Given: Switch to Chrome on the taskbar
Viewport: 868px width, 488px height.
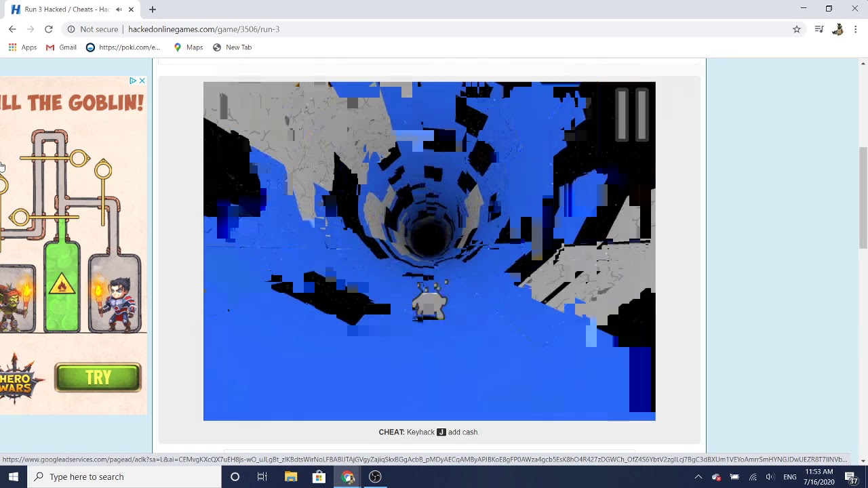Looking at the screenshot, I should pos(347,476).
